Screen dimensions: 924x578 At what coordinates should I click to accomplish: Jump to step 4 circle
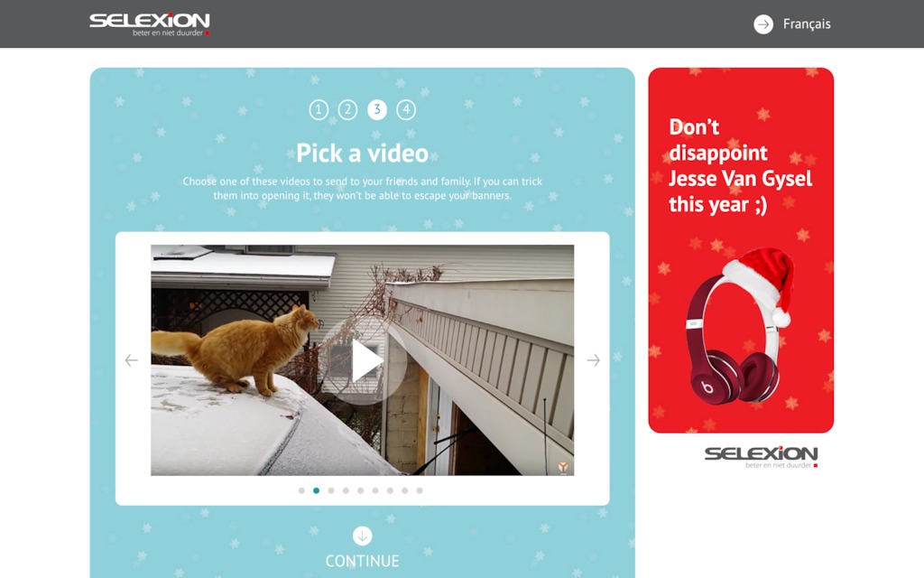(x=406, y=109)
